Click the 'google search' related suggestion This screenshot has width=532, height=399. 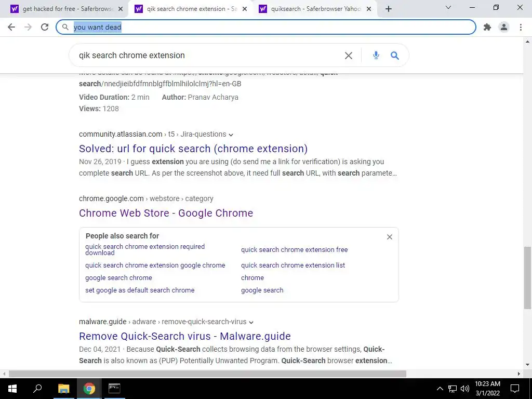click(262, 290)
